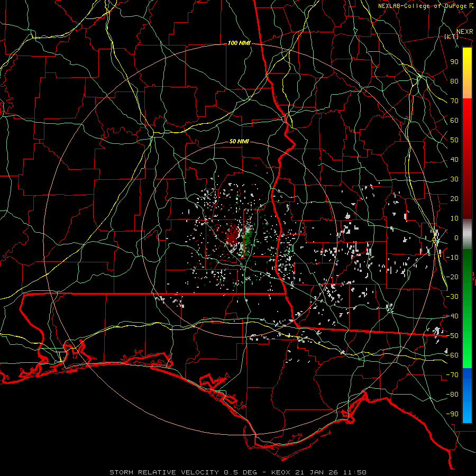Pick the dark maroon segment of the color bar

tap(467, 200)
